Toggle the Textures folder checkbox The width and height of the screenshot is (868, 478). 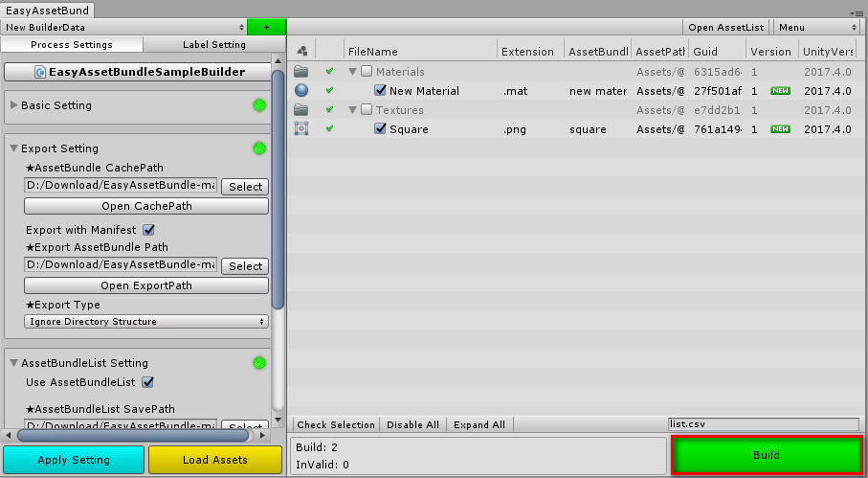point(367,109)
